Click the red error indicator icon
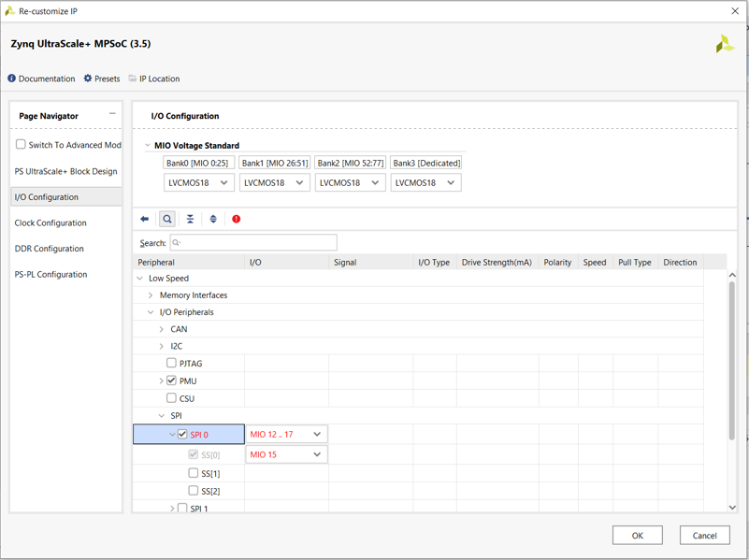 point(236,219)
